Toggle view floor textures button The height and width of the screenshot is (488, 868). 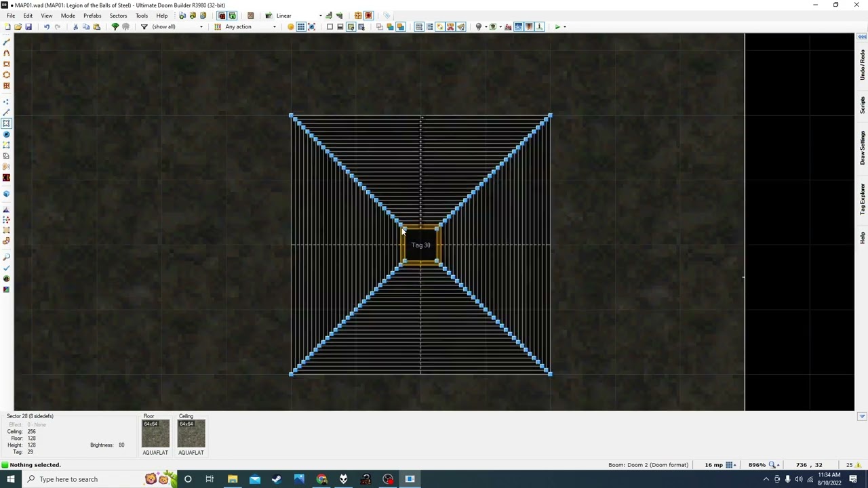tap(351, 26)
